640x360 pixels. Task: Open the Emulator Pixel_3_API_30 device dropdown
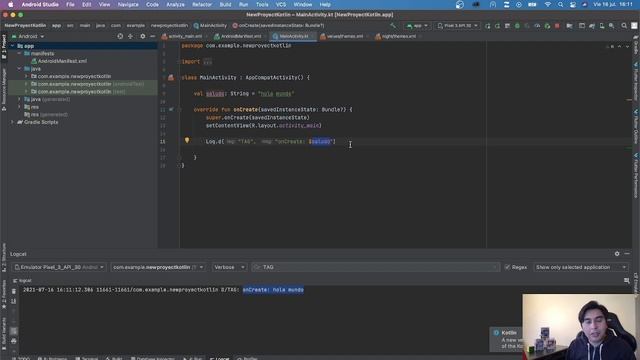coord(59,267)
